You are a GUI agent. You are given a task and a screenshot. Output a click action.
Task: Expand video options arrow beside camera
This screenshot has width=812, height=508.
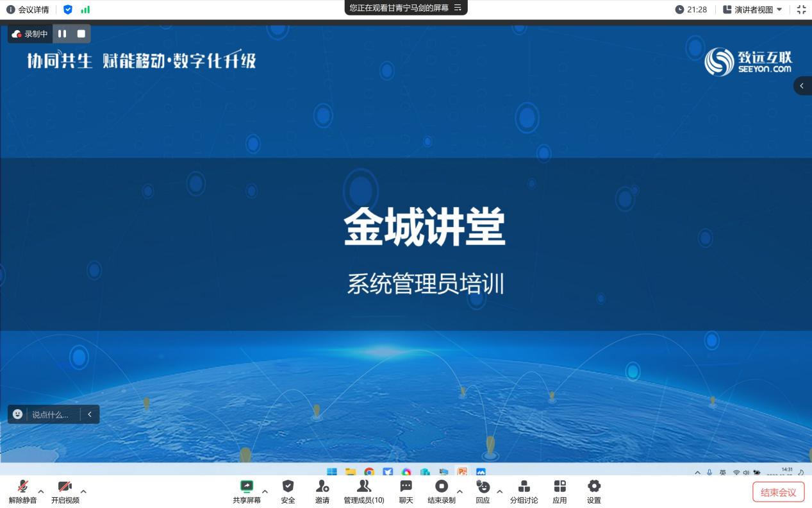click(x=83, y=492)
